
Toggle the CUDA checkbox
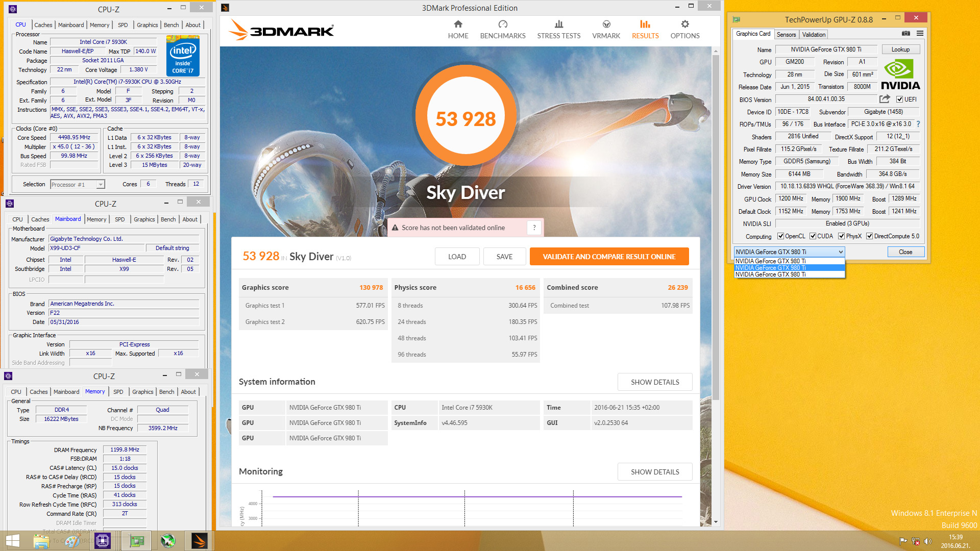pyautogui.click(x=813, y=236)
